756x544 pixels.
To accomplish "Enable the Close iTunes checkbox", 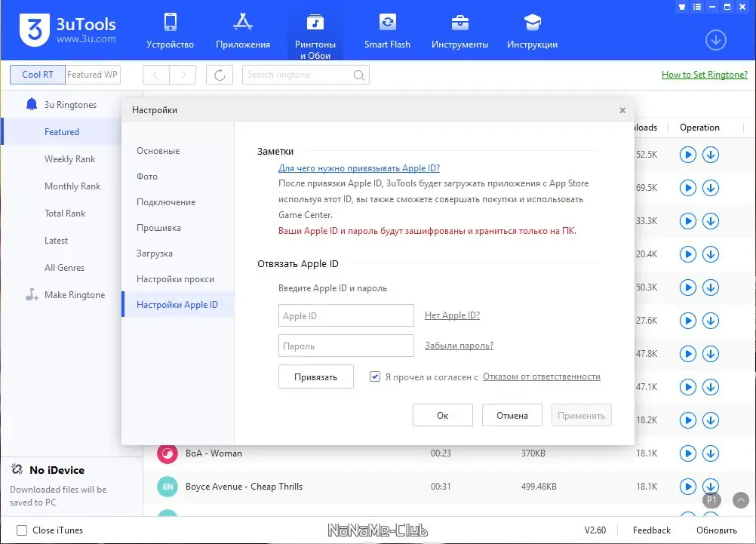I will [x=22, y=530].
